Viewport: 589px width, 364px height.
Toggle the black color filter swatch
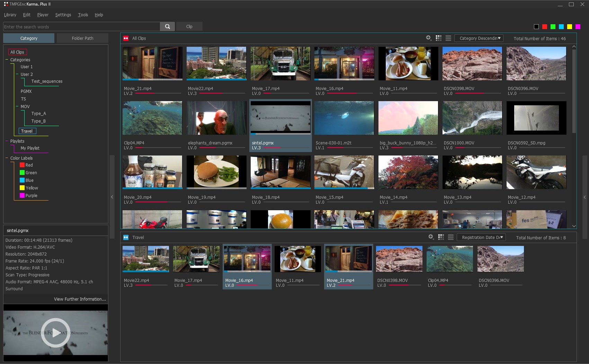pos(536,27)
